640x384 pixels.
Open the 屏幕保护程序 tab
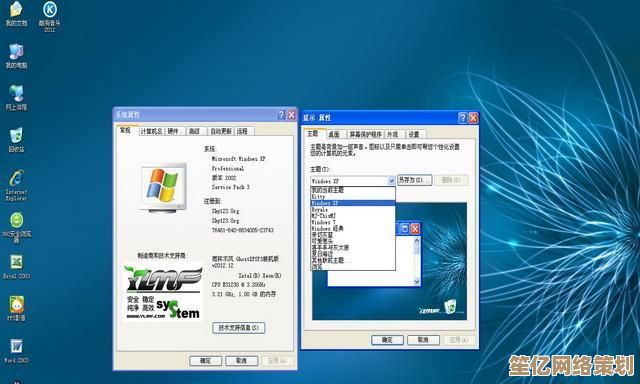click(366, 134)
